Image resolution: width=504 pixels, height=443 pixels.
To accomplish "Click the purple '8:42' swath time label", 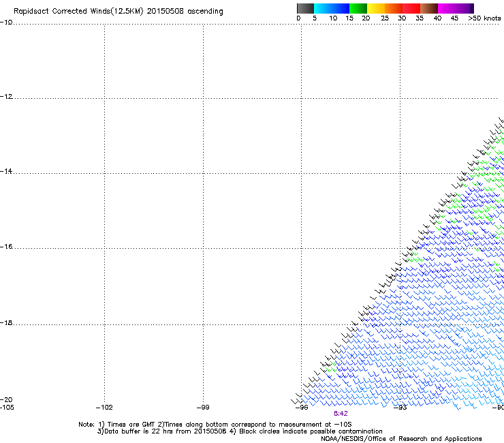I will [x=341, y=414].
